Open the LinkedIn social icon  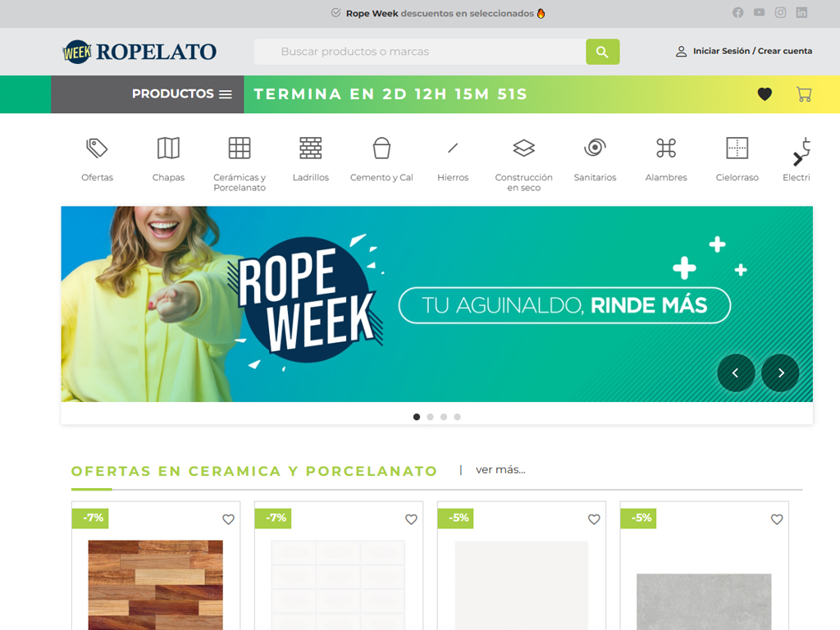point(801,12)
